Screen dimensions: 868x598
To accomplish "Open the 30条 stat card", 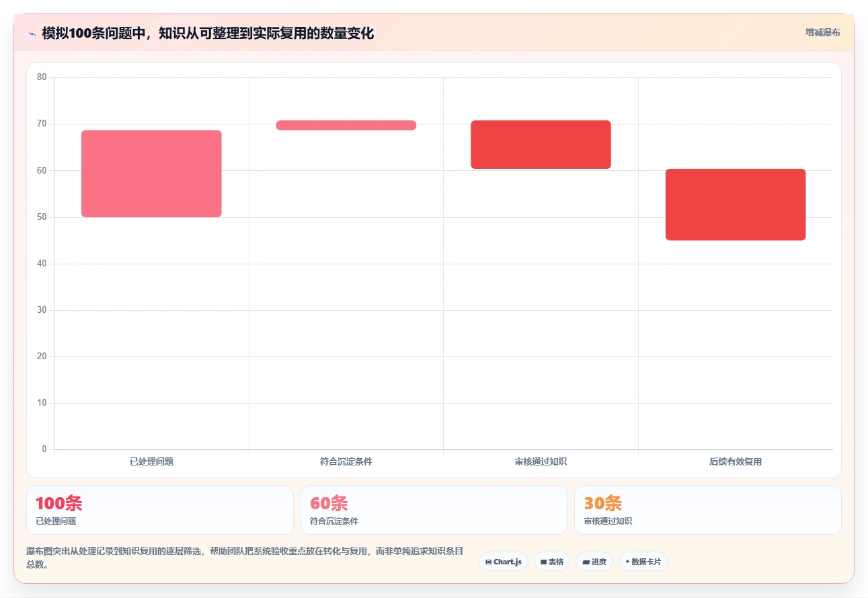I will 707,510.
